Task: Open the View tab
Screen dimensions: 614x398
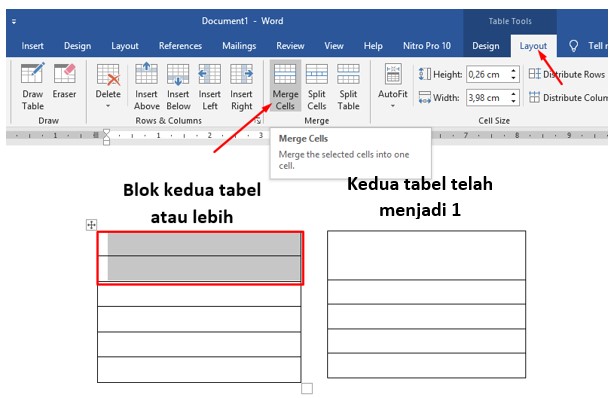Action: coord(334,46)
